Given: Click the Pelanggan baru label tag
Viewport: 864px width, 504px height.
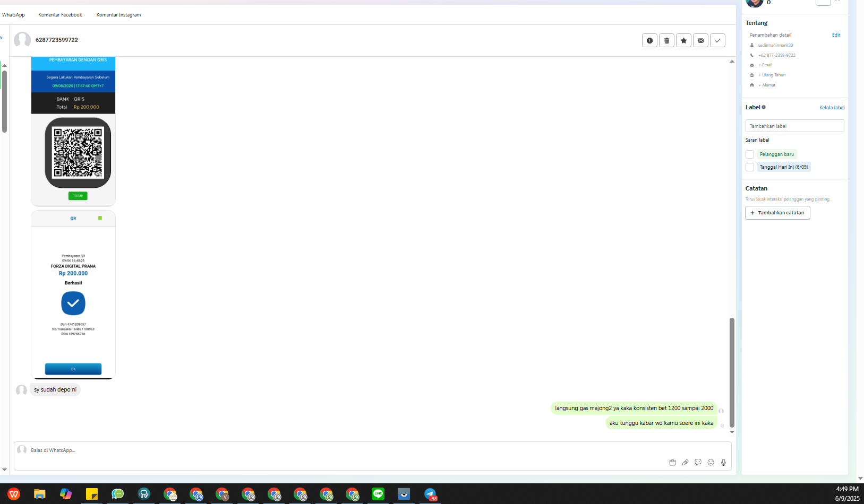Looking at the screenshot, I should pyautogui.click(x=777, y=154).
